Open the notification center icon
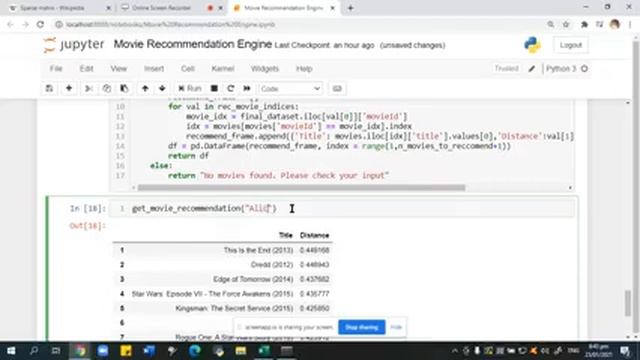The height and width of the screenshot is (360, 640). tap(625, 351)
